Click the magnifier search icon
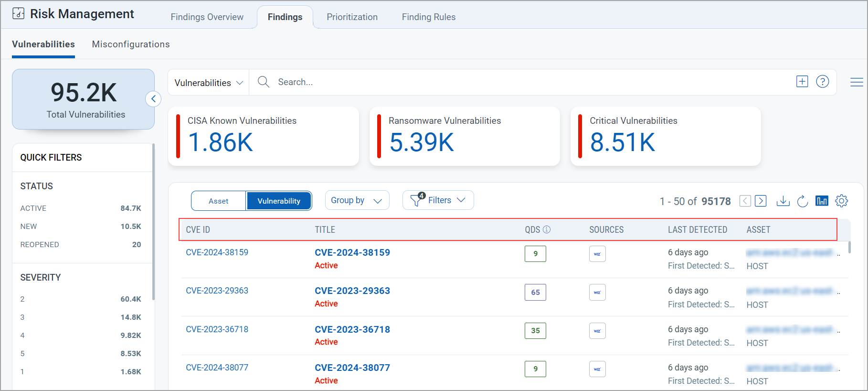Viewport: 868px width, 391px height. (264, 82)
